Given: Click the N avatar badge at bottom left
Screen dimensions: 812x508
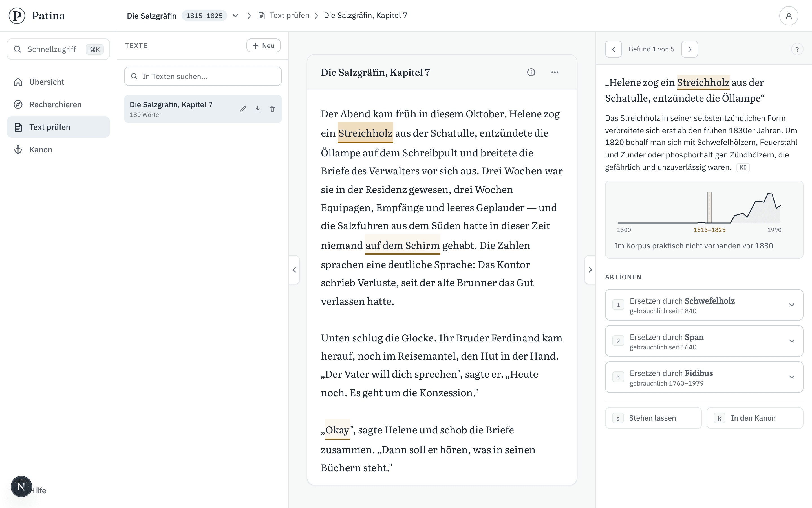Looking at the screenshot, I should 21,486.
